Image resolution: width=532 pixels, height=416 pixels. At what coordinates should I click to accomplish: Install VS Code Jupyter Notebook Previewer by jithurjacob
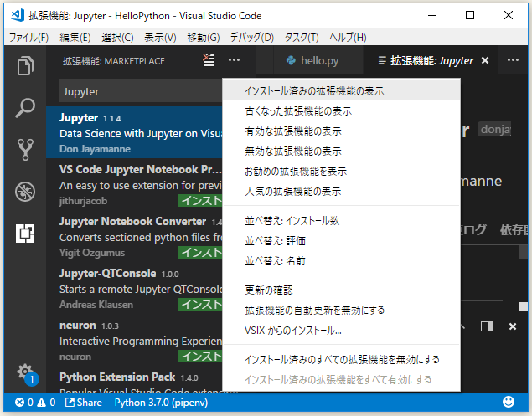tap(200, 201)
